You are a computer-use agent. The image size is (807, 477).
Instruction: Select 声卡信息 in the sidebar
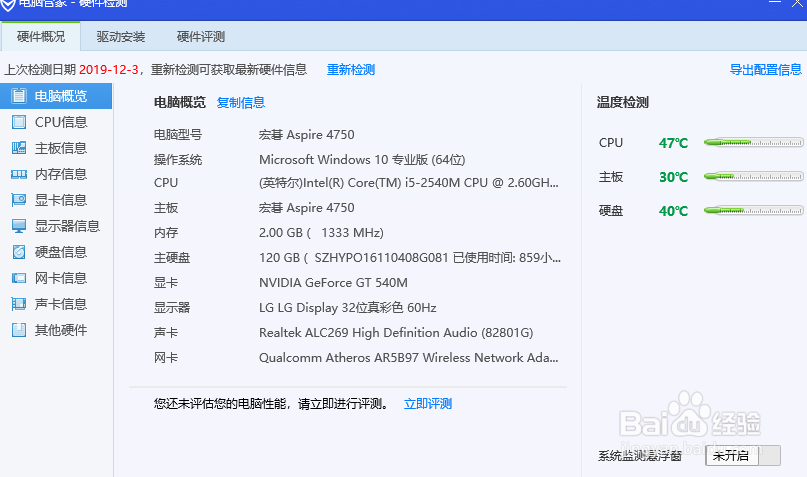tap(56, 304)
